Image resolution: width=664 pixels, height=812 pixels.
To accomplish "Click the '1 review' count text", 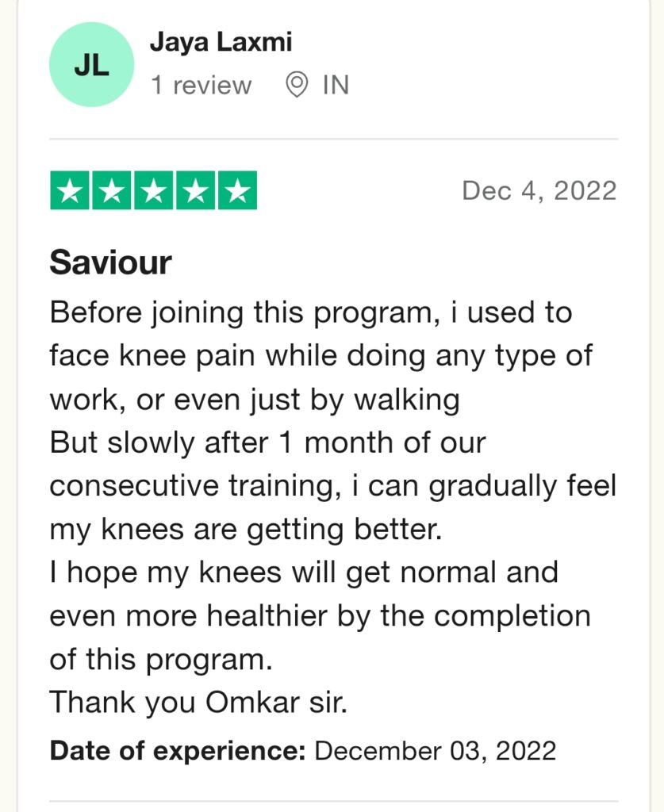I will (201, 86).
